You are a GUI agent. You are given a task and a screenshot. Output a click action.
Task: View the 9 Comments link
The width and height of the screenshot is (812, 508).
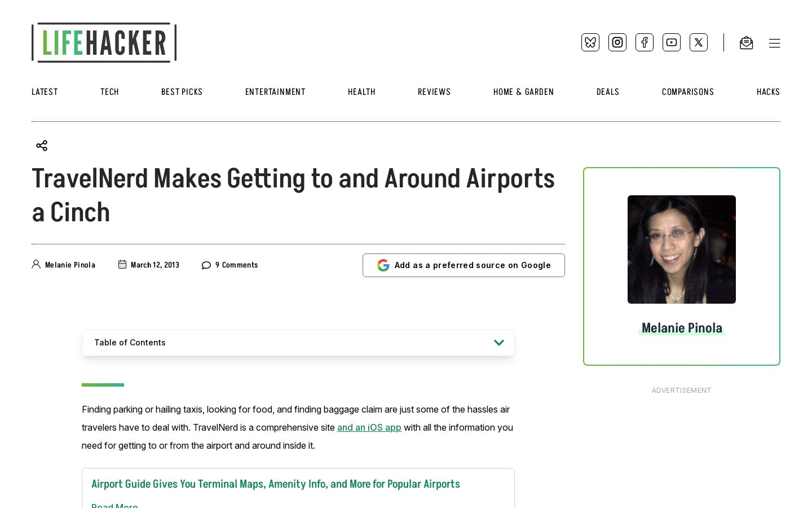point(237,265)
